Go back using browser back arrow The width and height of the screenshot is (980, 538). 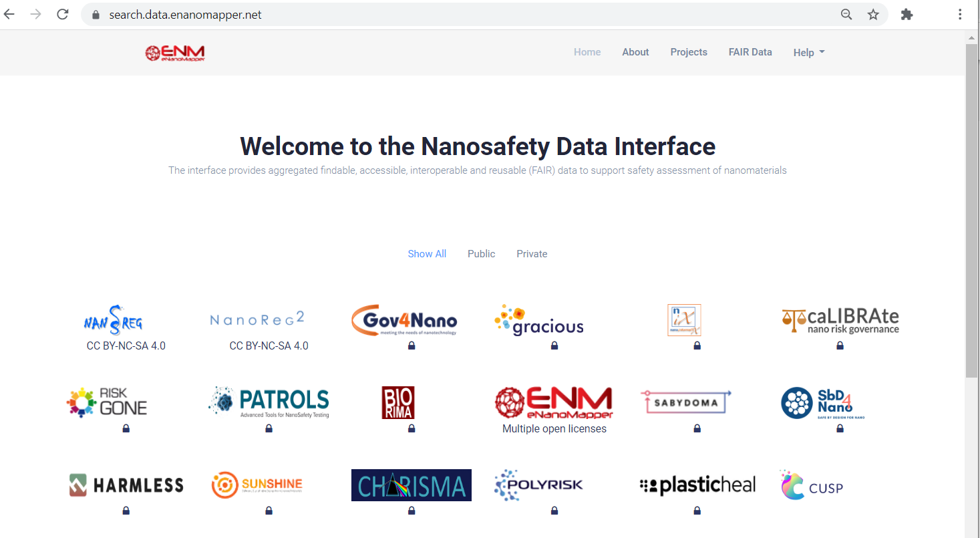coord(9,14)
